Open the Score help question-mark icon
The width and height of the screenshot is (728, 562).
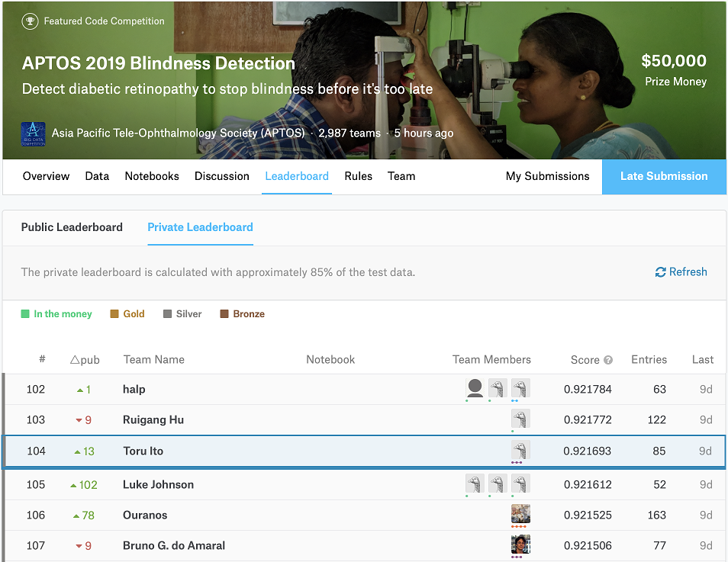(x=608, y=360)
